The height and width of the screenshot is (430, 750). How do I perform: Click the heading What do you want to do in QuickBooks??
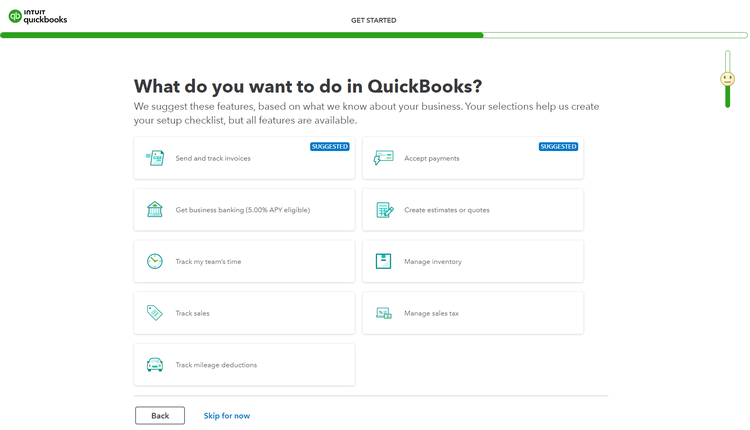click(308, 87)
